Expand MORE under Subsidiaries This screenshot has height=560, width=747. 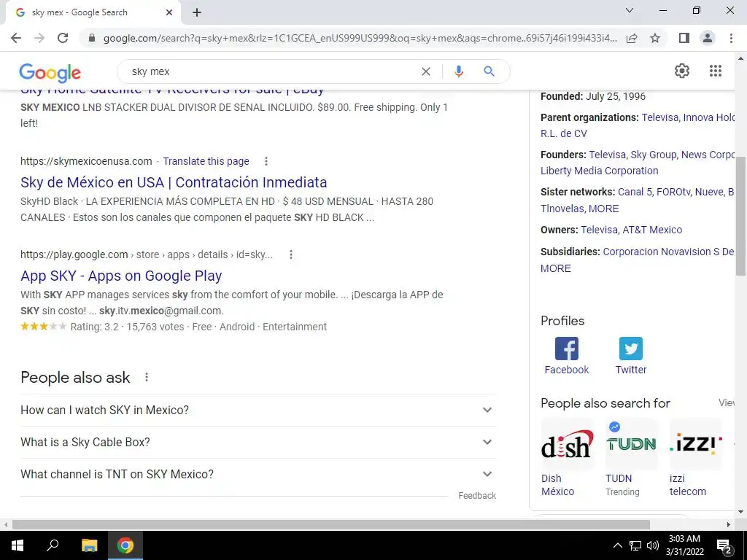[555, 268]
